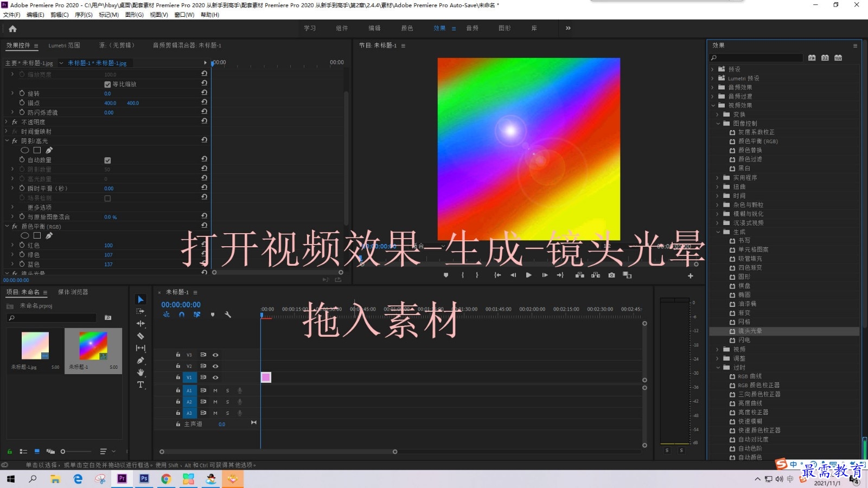Expand the 不透明度 effect properties
This screenshot has height=488, width=868.
(7, 122)
